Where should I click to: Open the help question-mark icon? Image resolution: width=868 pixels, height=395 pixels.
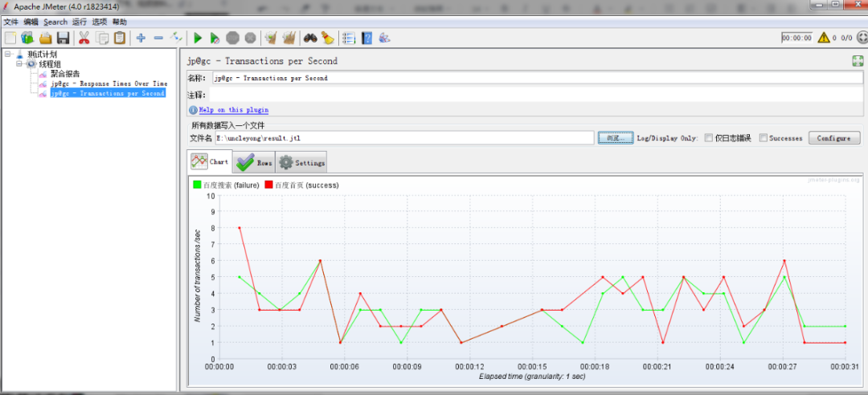tap(366, 38)
